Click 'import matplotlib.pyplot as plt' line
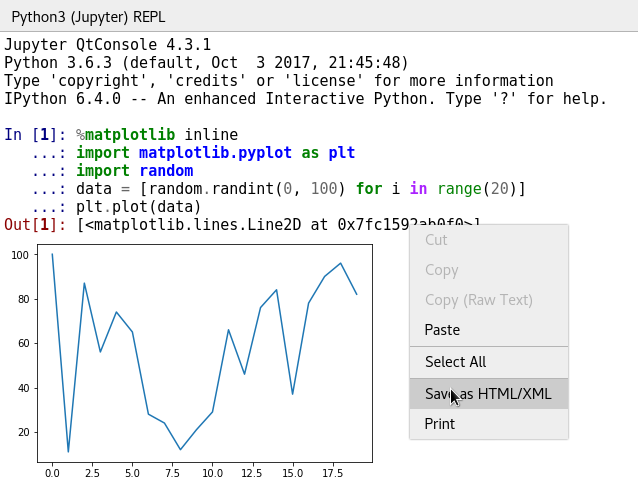This screenshot has width=638, height=487. pos(216,153)
